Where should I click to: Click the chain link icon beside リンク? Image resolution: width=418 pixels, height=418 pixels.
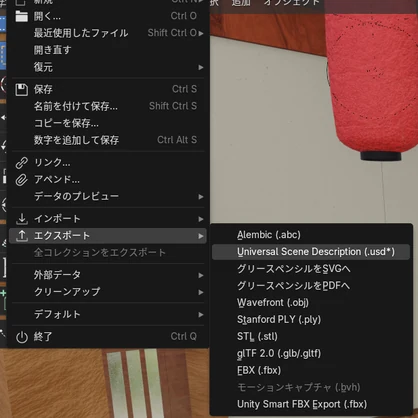[22, 163]
